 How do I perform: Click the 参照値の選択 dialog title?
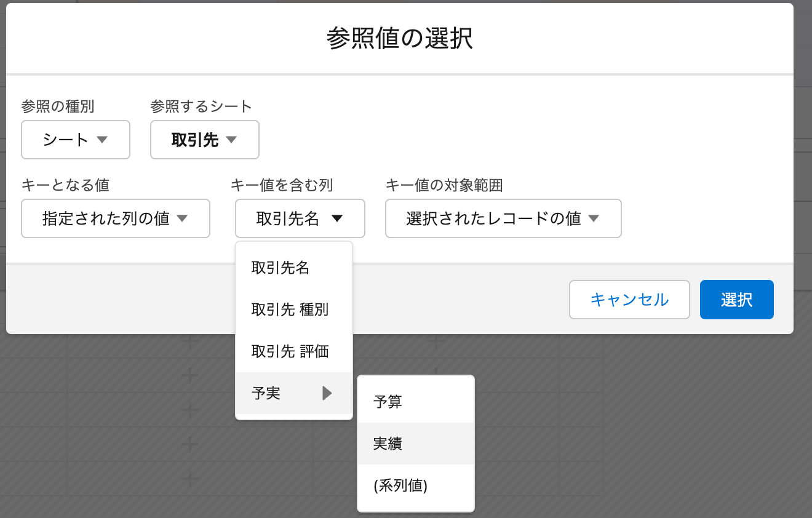point(399,39)
